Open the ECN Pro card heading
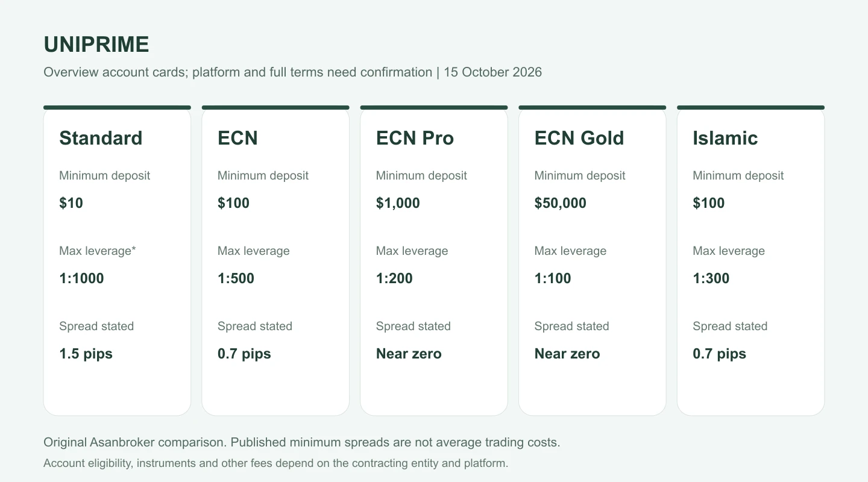 point(415,138)
